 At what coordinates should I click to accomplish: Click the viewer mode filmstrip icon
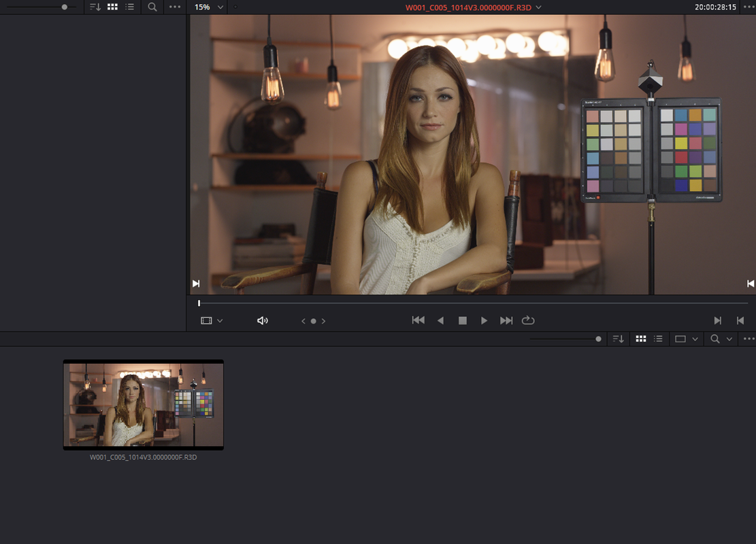(x=206, y=321)
